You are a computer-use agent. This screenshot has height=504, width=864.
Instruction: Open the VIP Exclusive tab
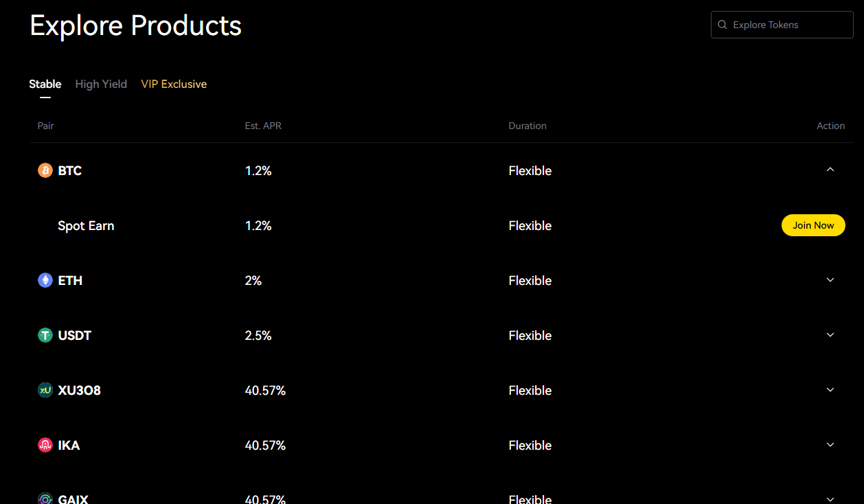tap(174, 84)
